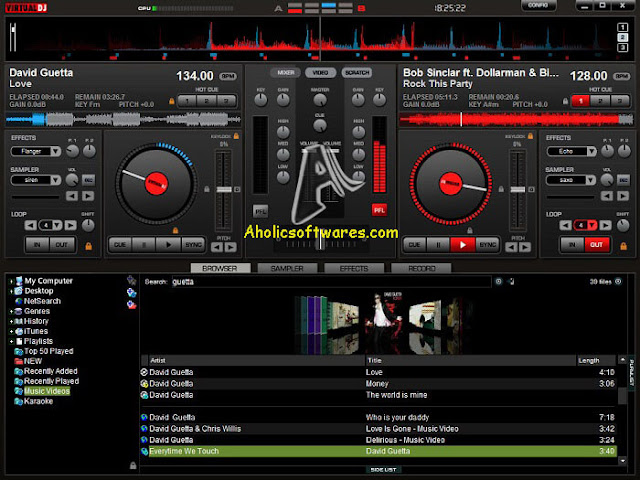
Task: Toggle left deck hot cue lock
Action: pos(172,101)
